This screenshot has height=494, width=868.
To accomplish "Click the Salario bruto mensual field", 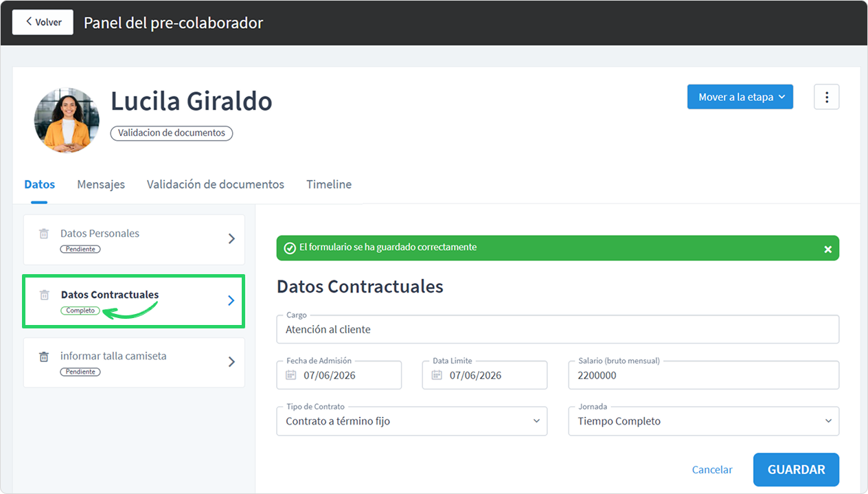I will click(704, 375).
